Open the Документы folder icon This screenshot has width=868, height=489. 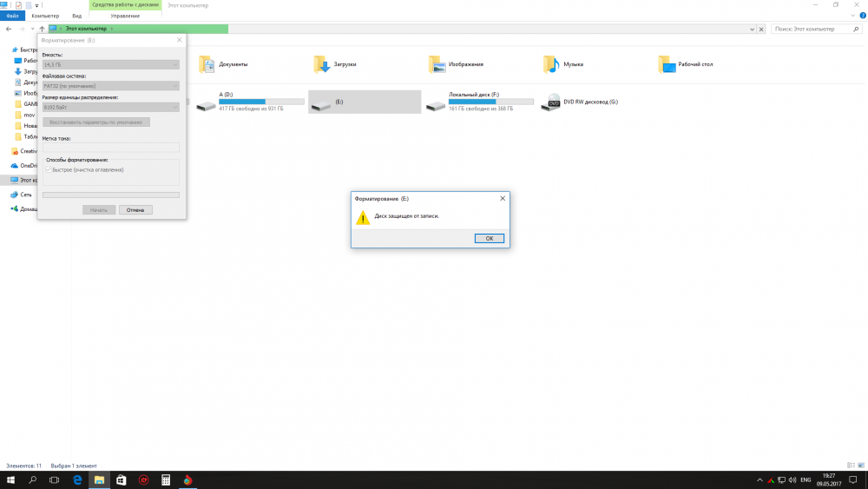(206, 64)
